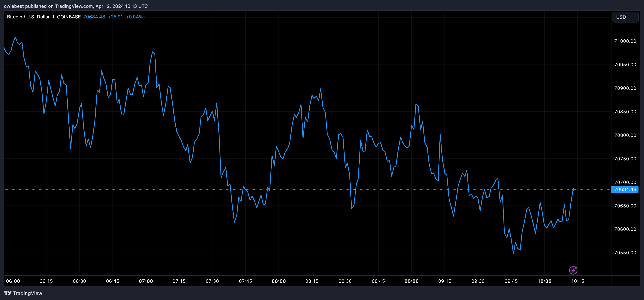Click the 70900.00 price axis label
644x300 pixels.
[625, 88]
